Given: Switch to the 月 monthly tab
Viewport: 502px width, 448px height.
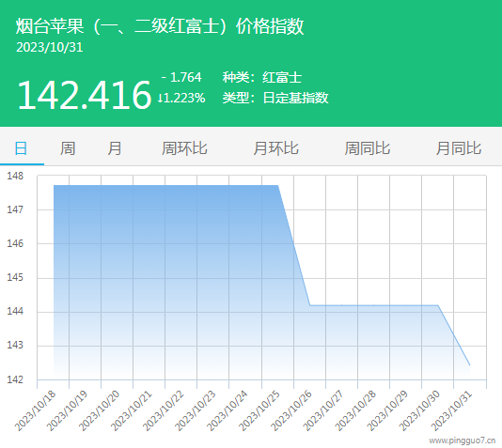Looking at the screenshot, I should pos(115,148).
